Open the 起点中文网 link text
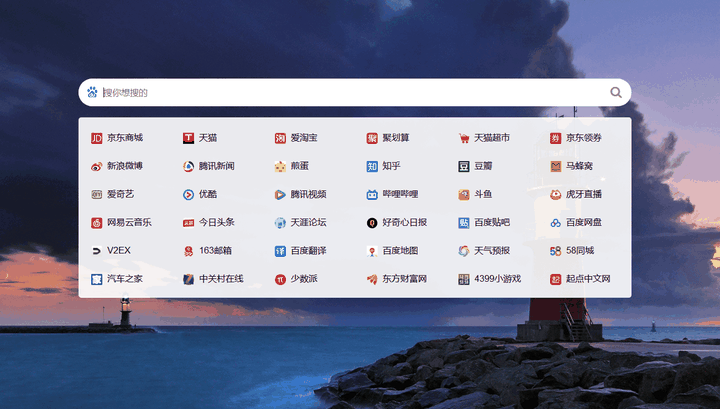Viewport: 720px width, 409px height. click(x=588, y=279)
